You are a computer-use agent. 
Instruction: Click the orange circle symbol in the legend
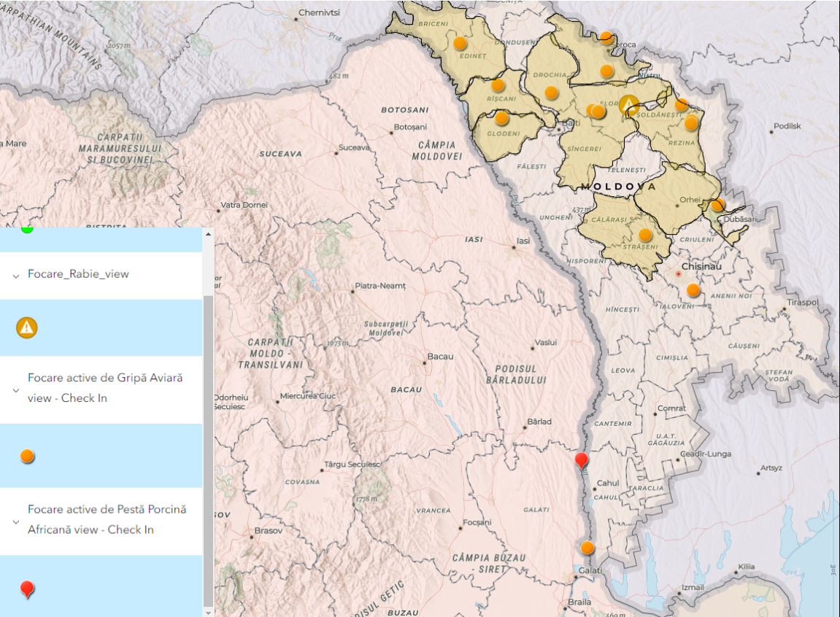tap(27, 457)
